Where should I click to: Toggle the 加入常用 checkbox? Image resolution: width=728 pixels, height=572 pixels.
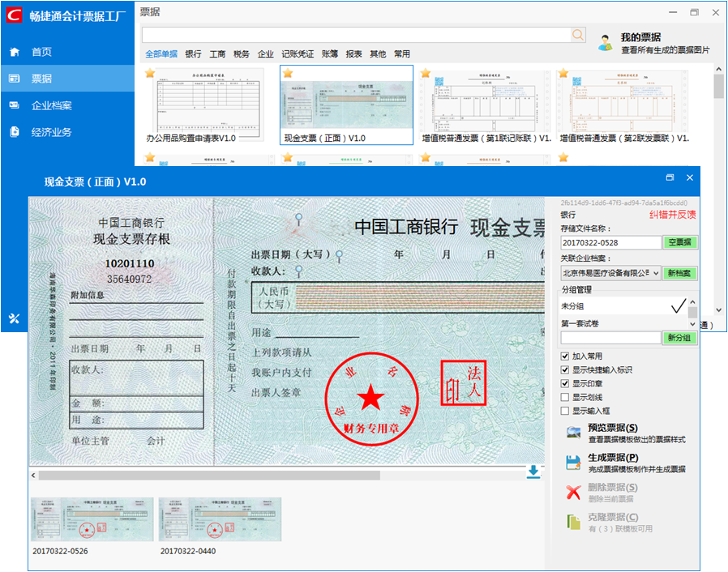tap(565, 356)
